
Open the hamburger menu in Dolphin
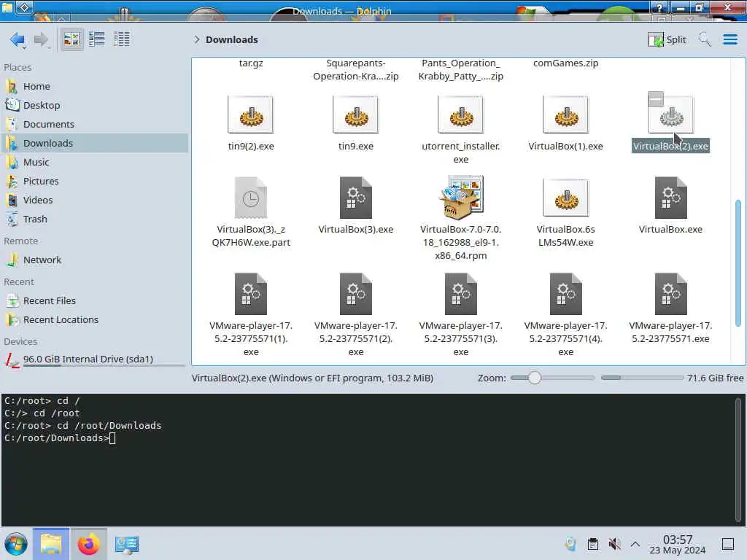[730, 39]
